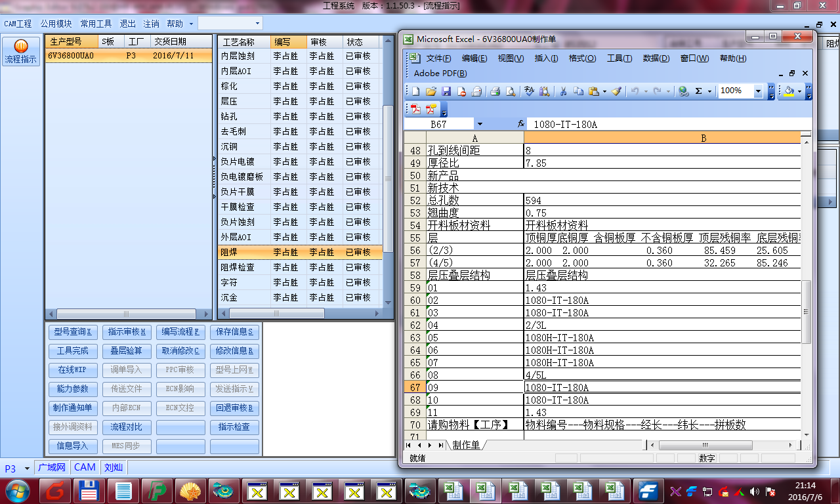Open the 数据(D) menu in Excel

pyautogui.click(x=656, y=58)
